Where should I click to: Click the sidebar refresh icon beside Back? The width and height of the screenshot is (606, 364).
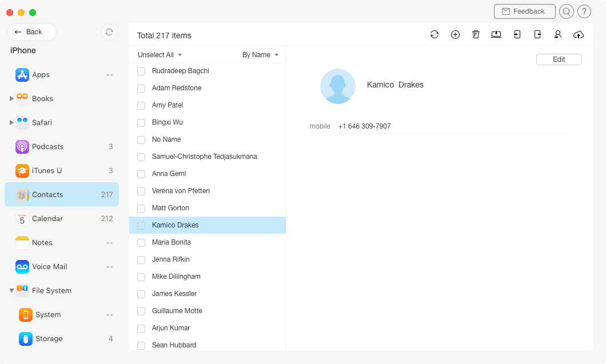click(x=109, y=32)
